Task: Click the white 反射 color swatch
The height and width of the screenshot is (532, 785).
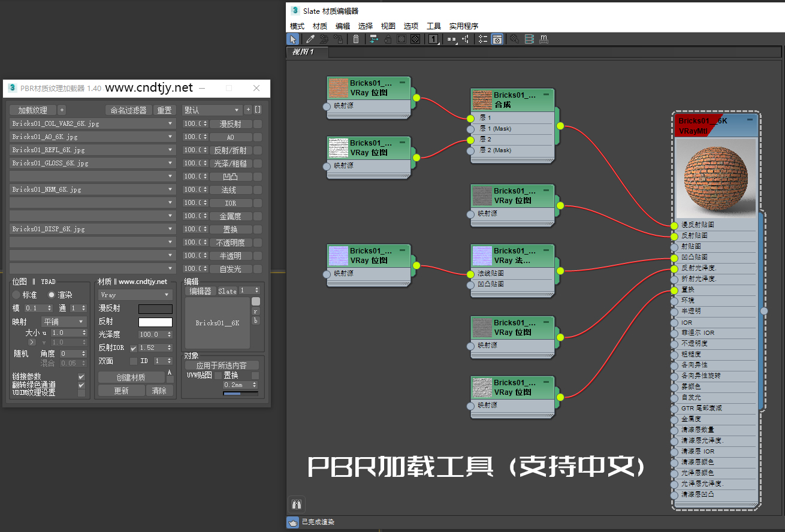Action: click(155, 322)
